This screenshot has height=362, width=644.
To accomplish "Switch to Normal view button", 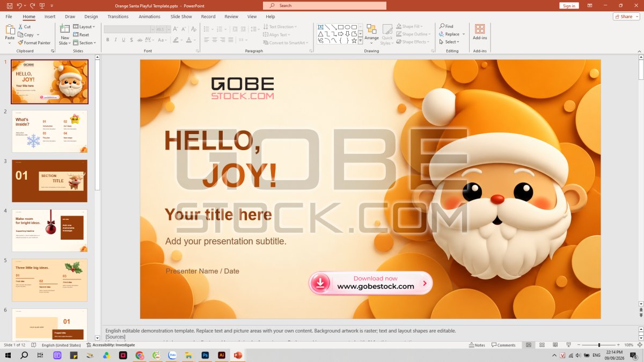I will point(529,345).
